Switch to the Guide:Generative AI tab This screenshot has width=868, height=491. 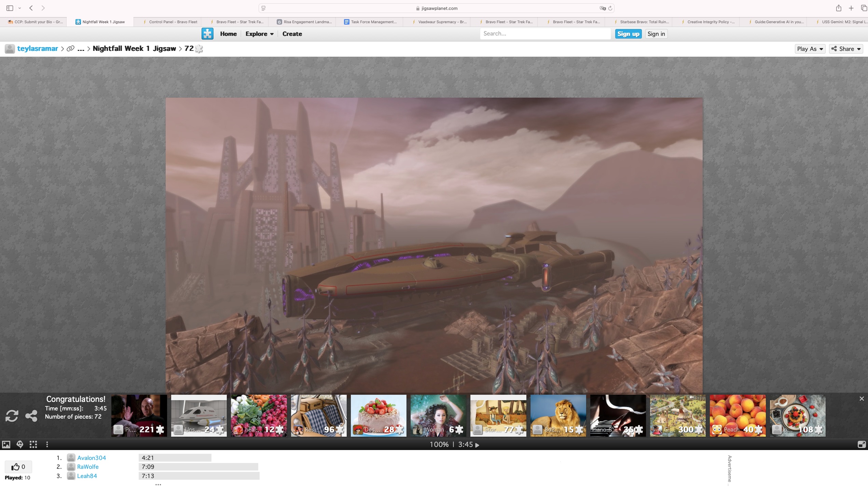pos(773,22)
